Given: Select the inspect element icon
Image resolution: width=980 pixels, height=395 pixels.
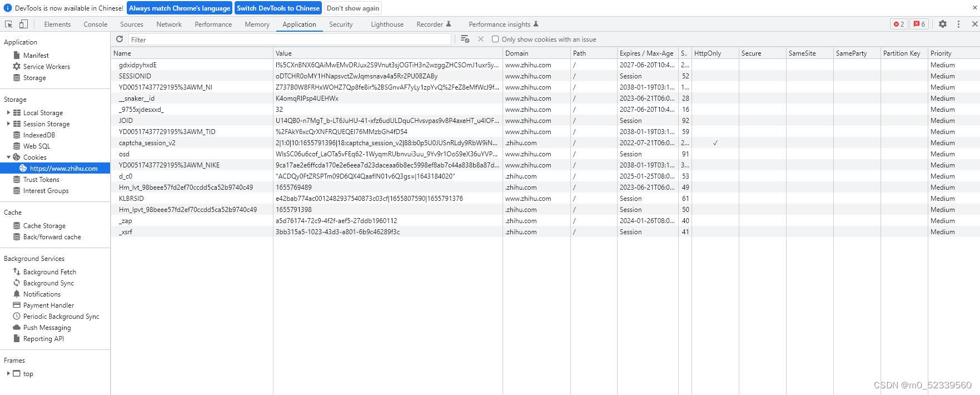Looking at the screenshot, I should pos(8,24).
